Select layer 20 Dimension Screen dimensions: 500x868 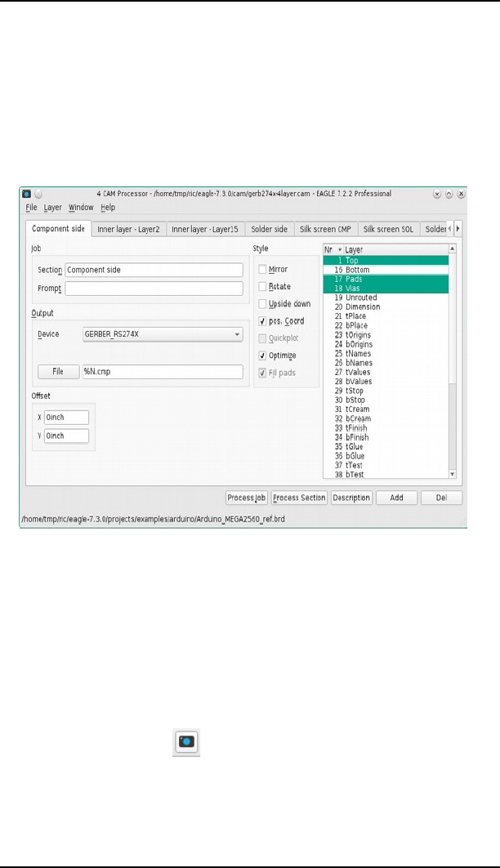coord(386,306)
